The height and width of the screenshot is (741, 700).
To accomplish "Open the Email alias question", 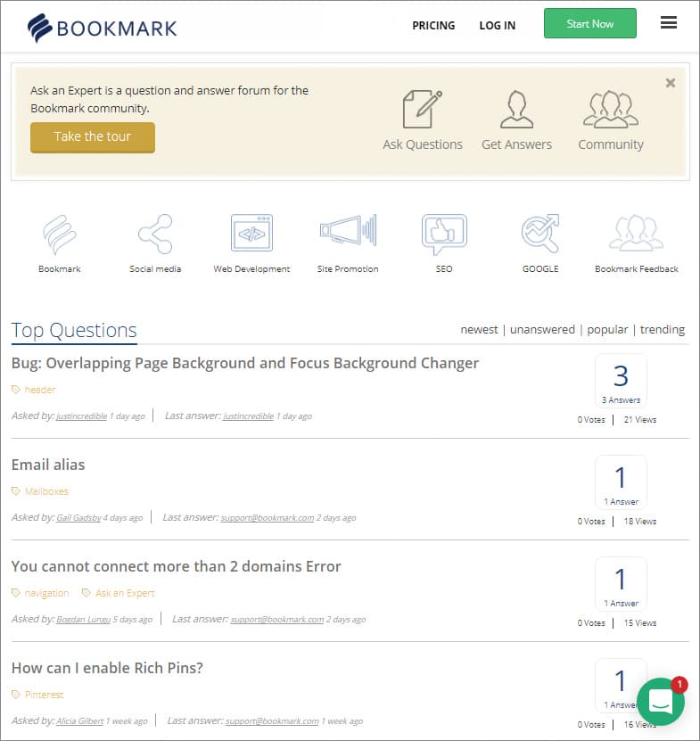I will [48, 465].
